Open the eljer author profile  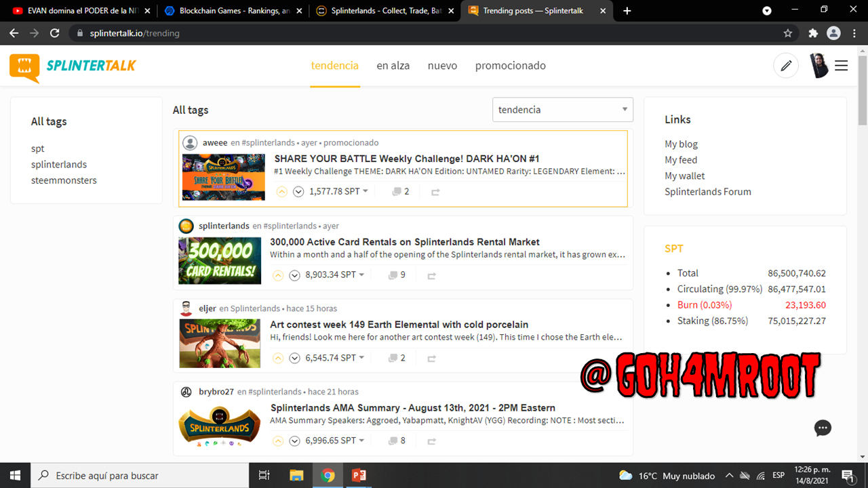(x=208, y=308)
